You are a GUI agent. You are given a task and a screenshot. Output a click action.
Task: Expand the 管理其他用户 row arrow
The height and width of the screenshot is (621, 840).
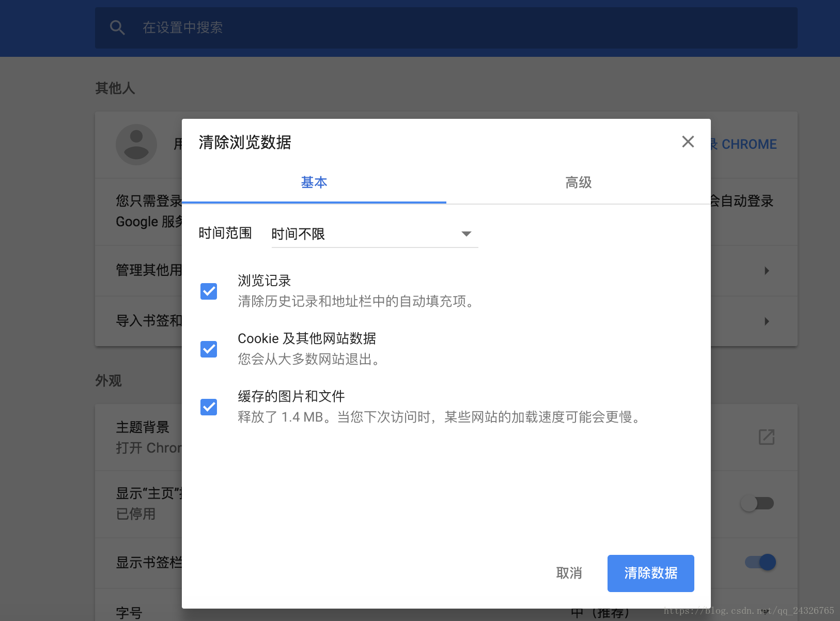(x=767, y=271)
